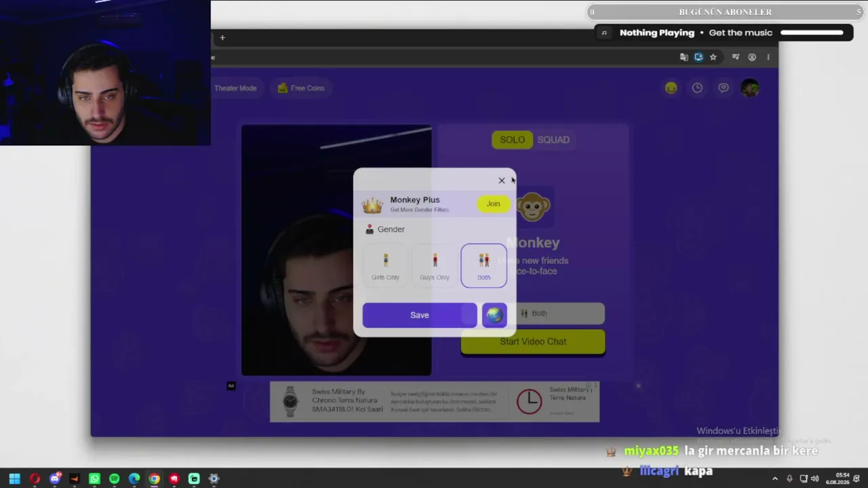Click the red clock ad logo

pos(529,402)
